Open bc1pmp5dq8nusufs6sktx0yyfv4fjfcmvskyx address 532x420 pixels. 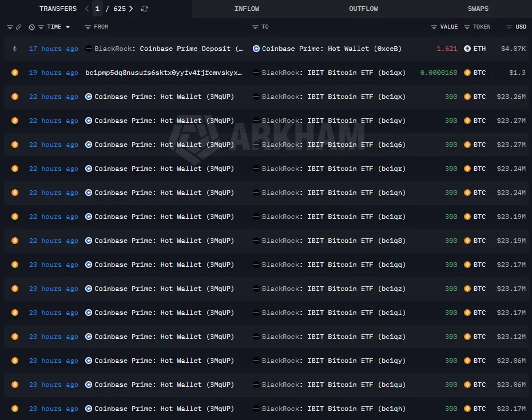(x=164, y=73)
